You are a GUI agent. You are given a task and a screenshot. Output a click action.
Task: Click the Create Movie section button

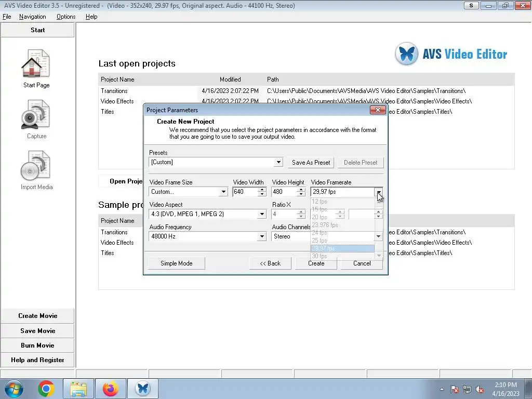37,316
